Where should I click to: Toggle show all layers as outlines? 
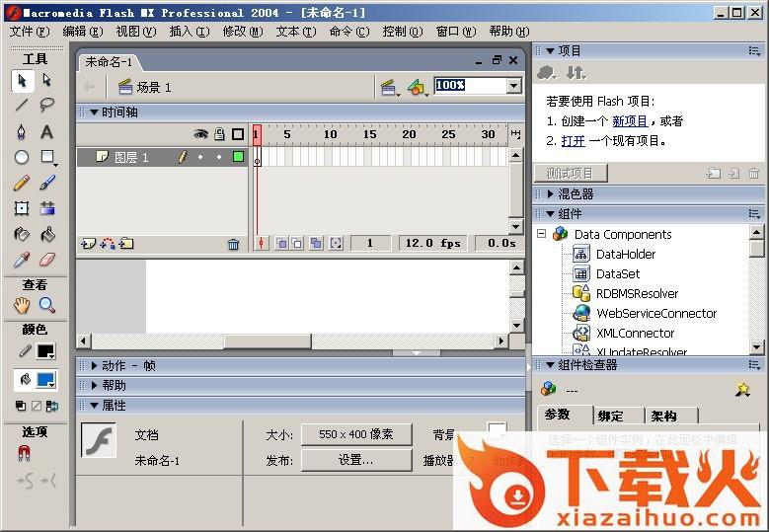pos(238,134)
